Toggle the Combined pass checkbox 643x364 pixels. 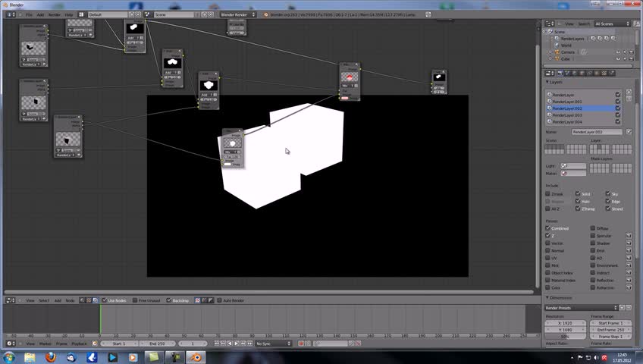pyautogui.click(x=548, y=228)
